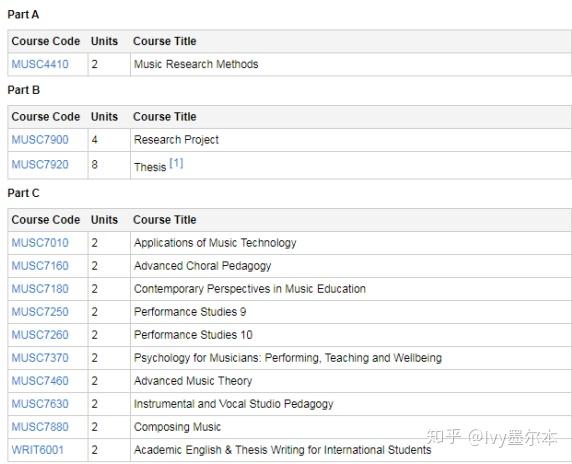Open the MUSC7180 course link

[40, 289]
